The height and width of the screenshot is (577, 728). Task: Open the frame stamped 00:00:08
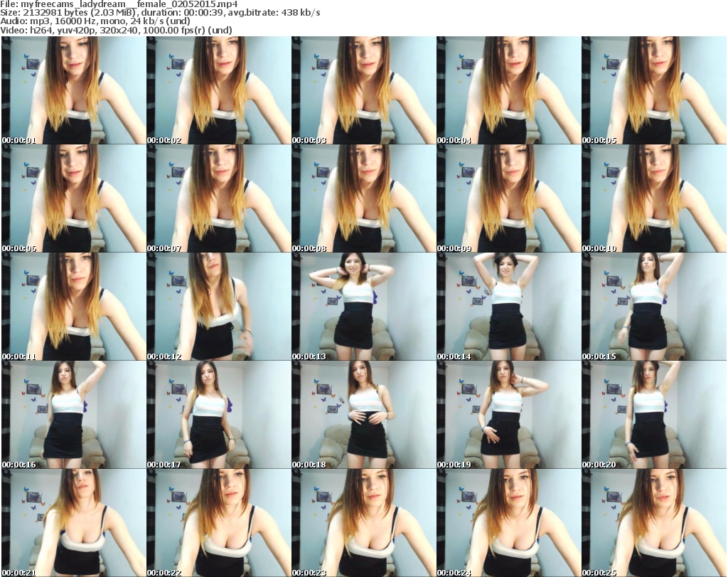[363, 198]
